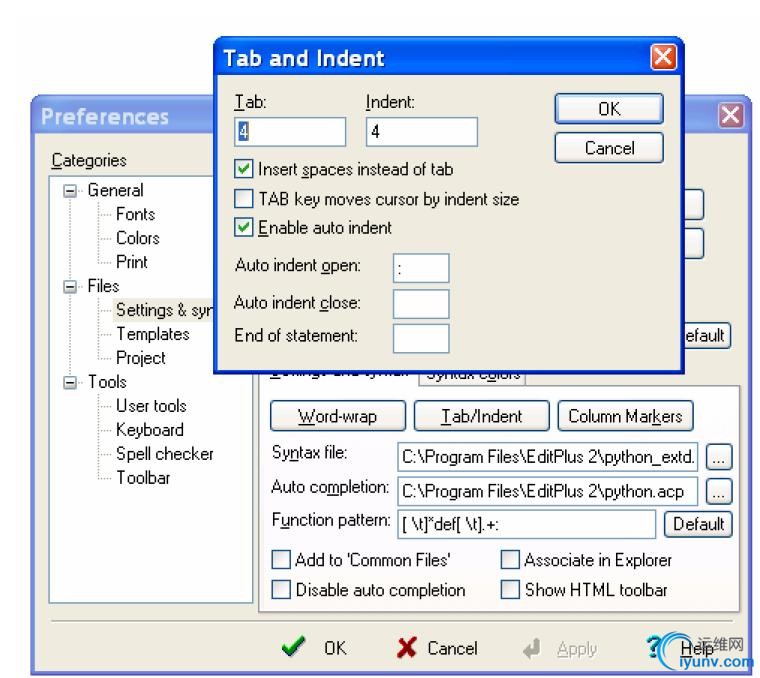Check Disable auto completion
The image size is (760, 678).
click(x=281, y=589)
